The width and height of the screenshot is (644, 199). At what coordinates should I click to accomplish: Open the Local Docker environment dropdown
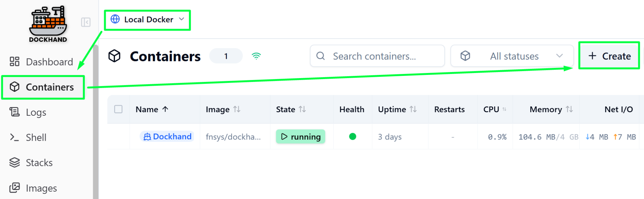pos(148,20)
